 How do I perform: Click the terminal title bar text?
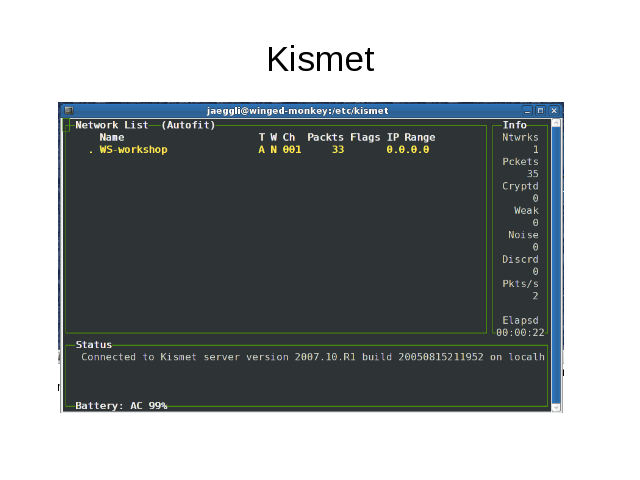coord(297,110)
